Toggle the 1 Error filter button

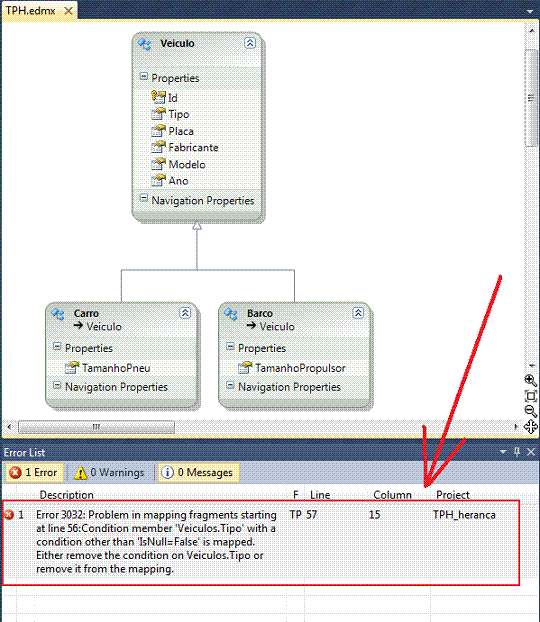tap(34, 472)
